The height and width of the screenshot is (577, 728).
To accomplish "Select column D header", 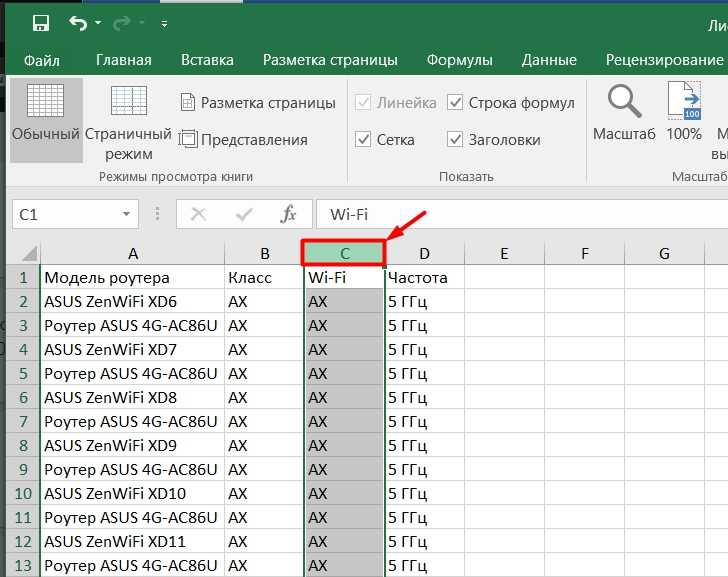I will [x=424, y=253].
